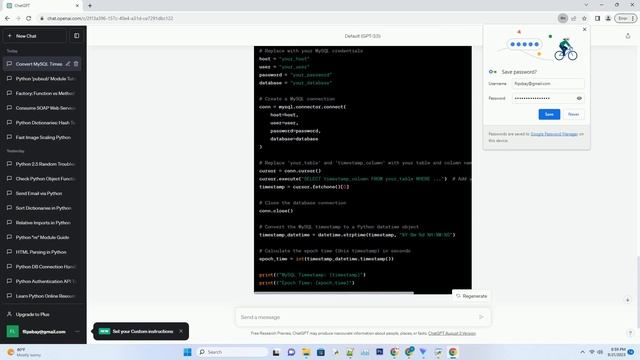This screenshot has height=360, width=640.
Task: Open clock and date in taskbar
Action: [x=616, y=352]
